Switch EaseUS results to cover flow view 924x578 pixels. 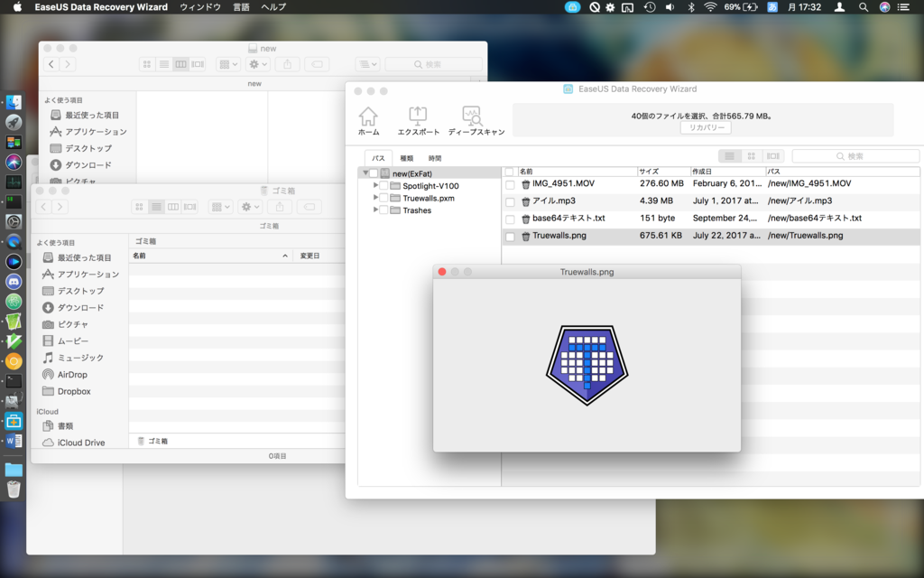[x=773, y=156]
